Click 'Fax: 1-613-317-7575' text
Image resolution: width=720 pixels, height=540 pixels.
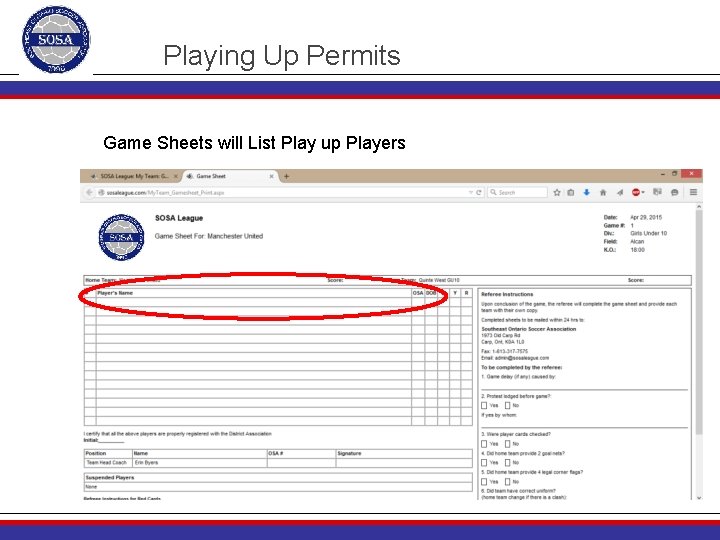[x=504, y=351]
